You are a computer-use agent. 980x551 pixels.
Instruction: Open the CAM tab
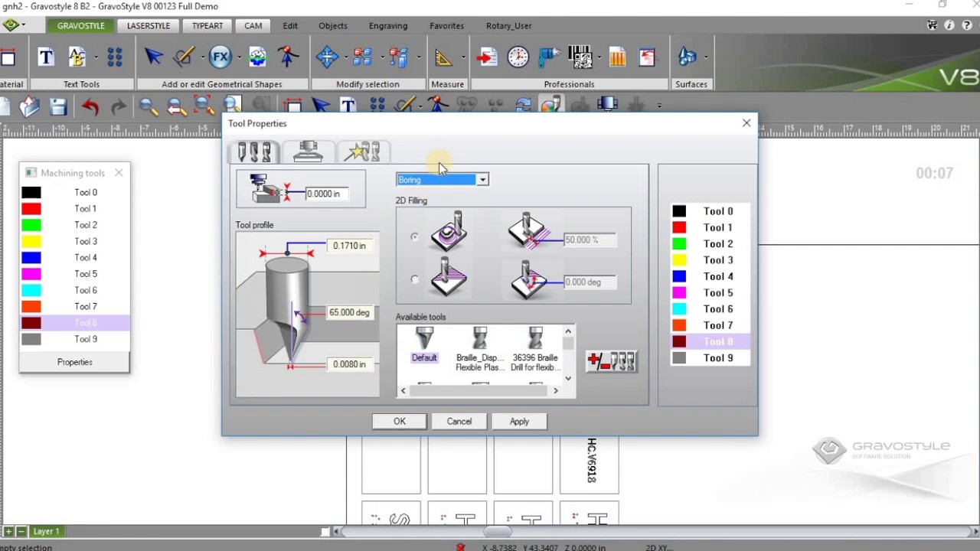(253, 25)
